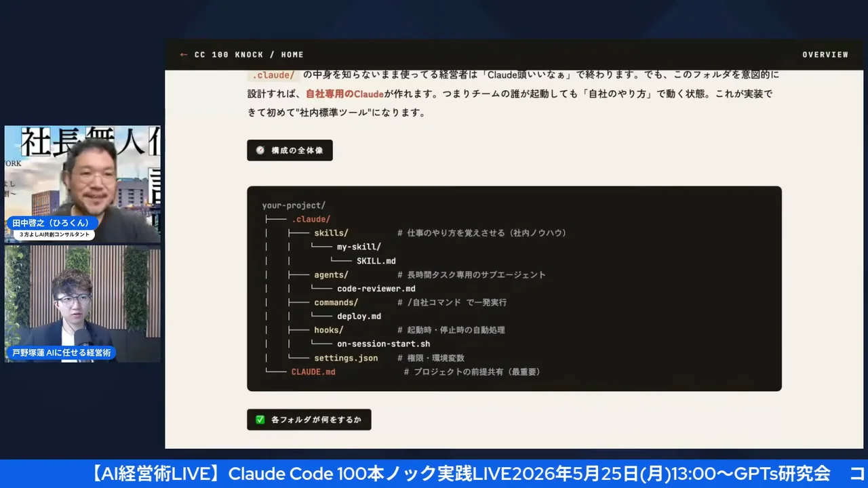Image resolution: width=868 pixels, height=488 pixels.
Task: Open CC 100 KNOCK / HOME breadcrumb
Action: tap(249, 54)
